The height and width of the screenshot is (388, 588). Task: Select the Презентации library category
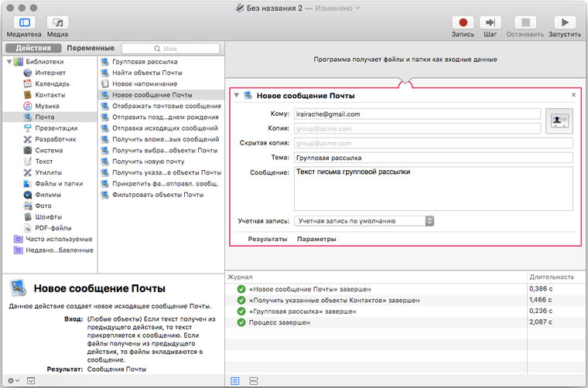[x=56, y=128]
